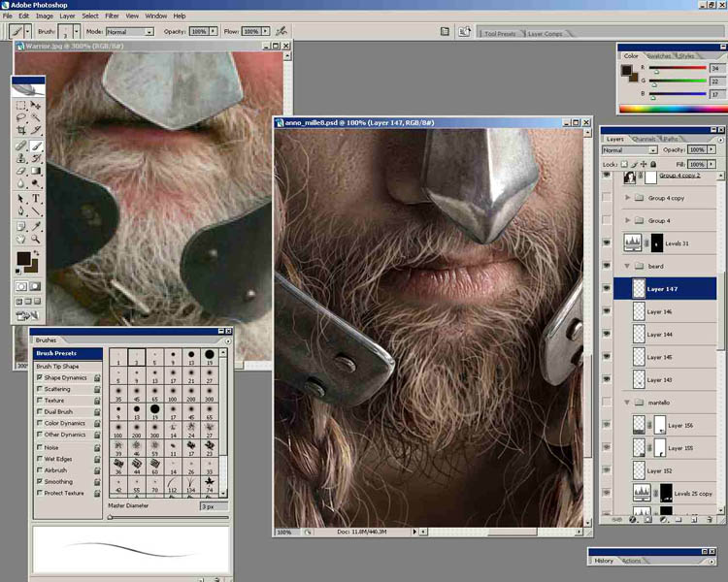Click Brush Tip Shape option

pos(59,366)
